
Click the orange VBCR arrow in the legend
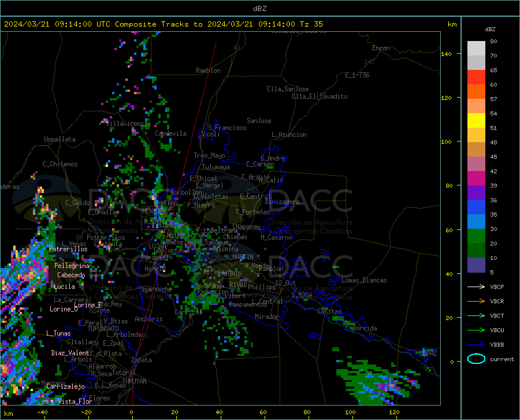[476, 301]
